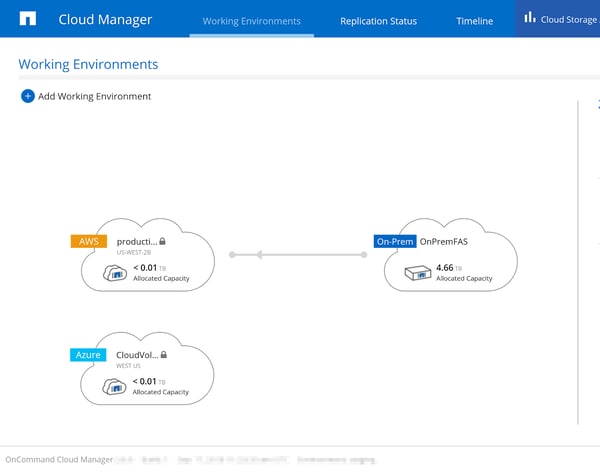The width and height of the screenshot is (600, 472).
Task: Select the blue On-Prem label tag
Action: coord(394,241)
